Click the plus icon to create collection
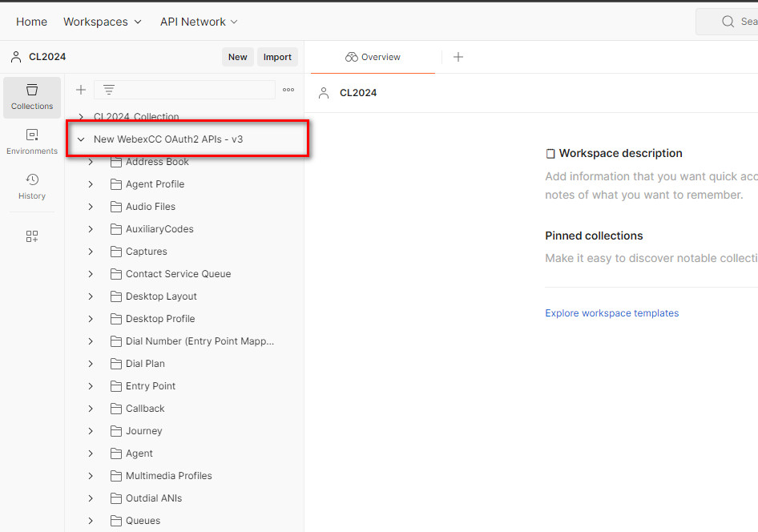This screenshot has height=532, width=758. click(x=81, y=90)
